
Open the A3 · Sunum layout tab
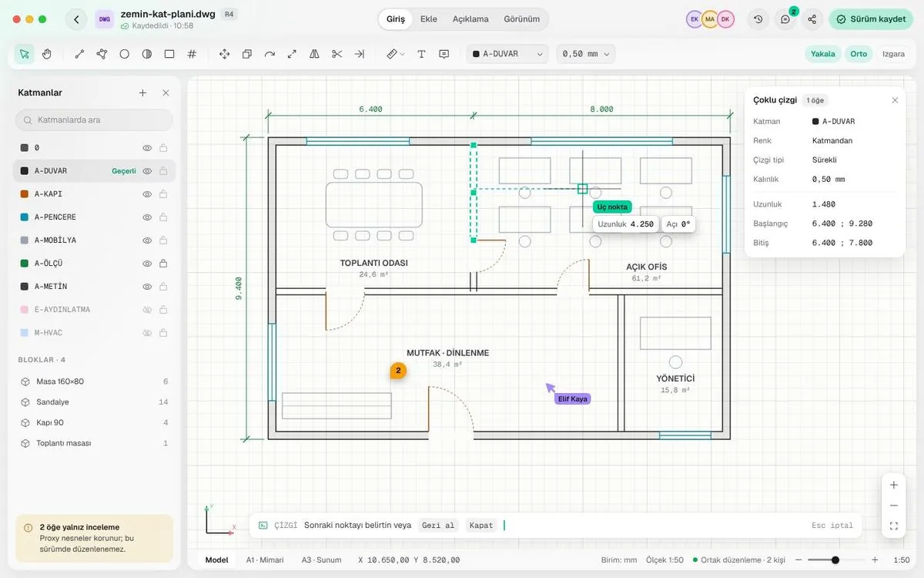point(321,560)
